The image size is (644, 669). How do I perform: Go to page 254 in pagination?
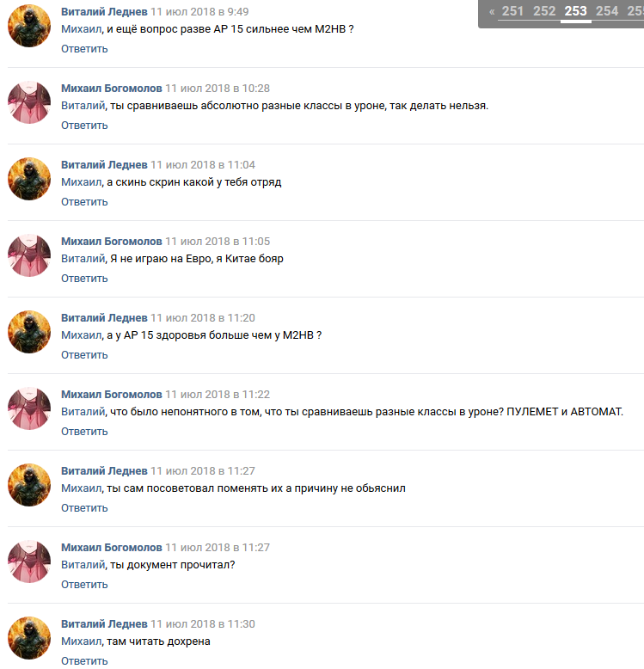click(x=607, y=11)
